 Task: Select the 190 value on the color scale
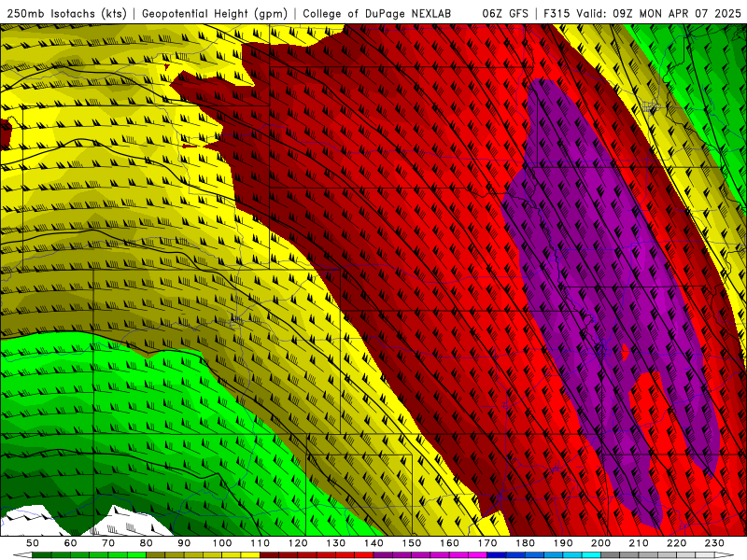[563, 543]
